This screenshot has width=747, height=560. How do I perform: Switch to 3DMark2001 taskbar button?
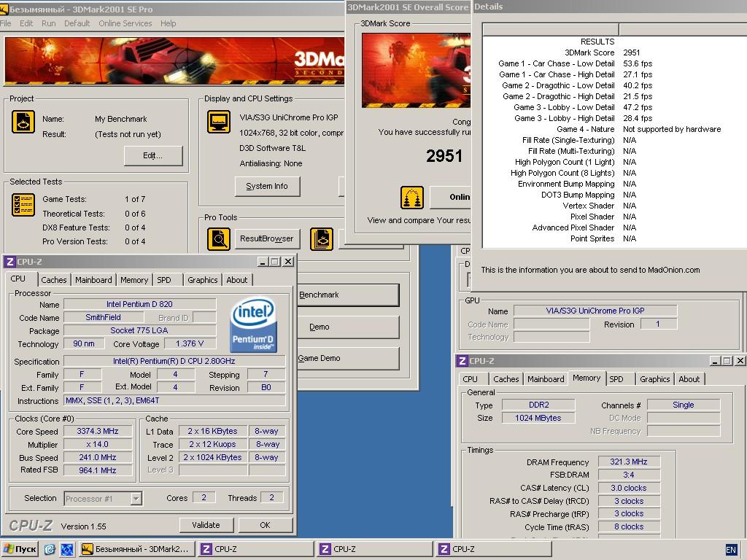pos(136,549)
